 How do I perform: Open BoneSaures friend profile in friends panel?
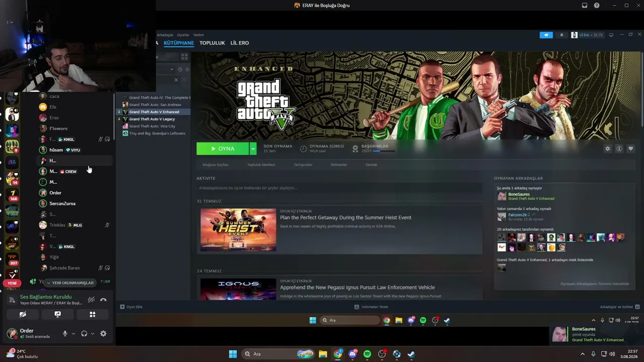pyautogui.click(x=519, y=194)
